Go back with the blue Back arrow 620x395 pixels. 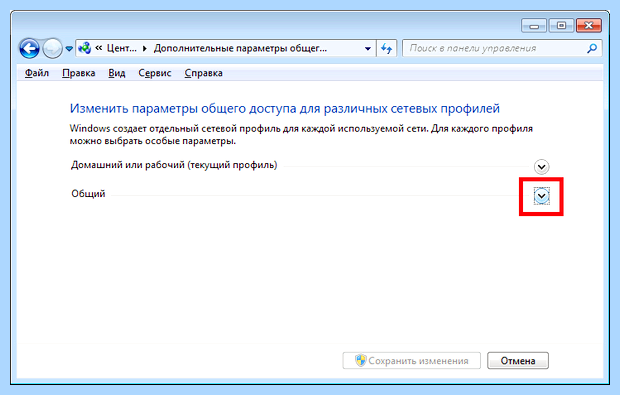[29, 49]
